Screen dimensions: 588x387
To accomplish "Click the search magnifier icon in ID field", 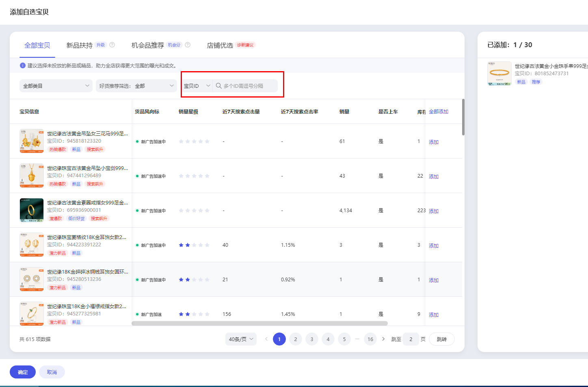I will (218, 86).
